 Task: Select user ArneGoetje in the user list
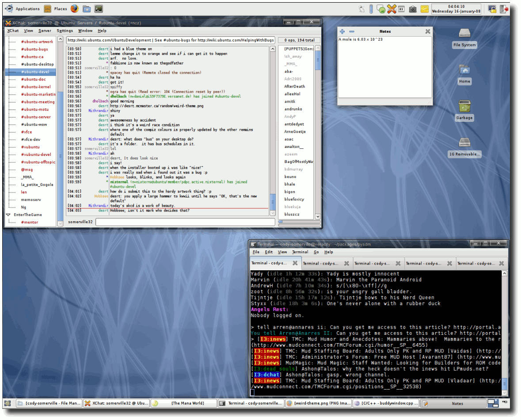(295, 132)
